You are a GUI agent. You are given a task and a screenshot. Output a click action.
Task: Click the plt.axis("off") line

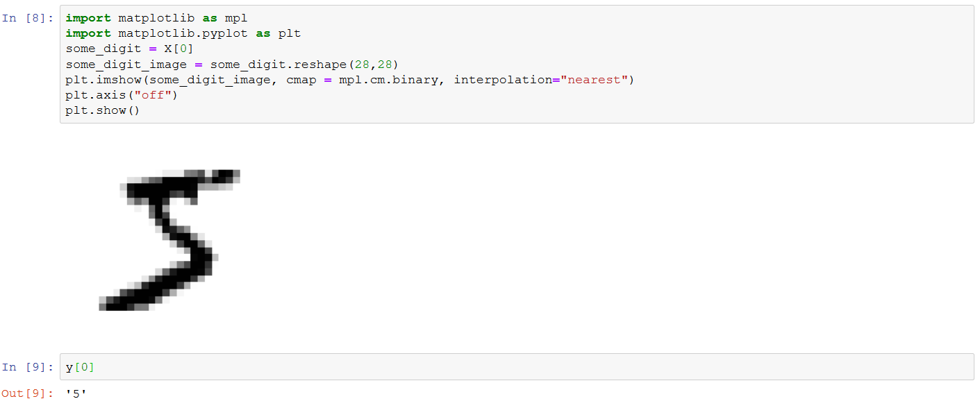coord(122,95)
